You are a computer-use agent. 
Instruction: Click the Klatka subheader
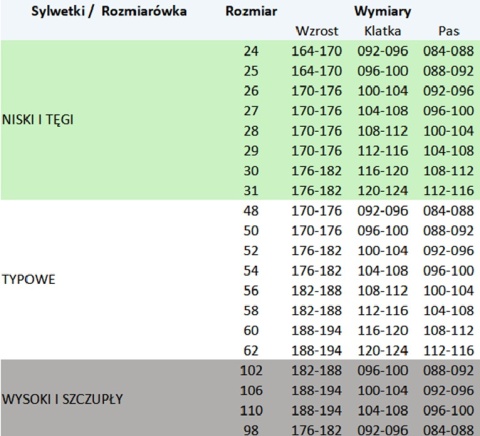pyautogui.click(x=383, y=31)
